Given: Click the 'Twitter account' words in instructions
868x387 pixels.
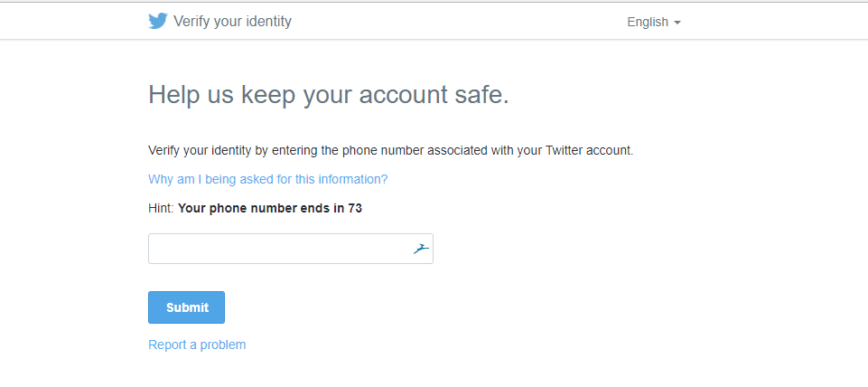Looking at the screenshot, I should point(587,150).
